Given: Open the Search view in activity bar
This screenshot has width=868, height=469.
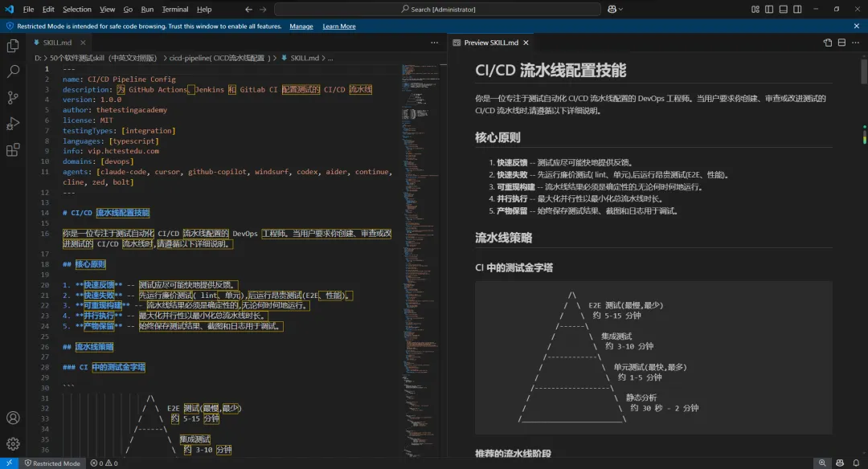Looking at the screenshot, I should coord(13,71).
